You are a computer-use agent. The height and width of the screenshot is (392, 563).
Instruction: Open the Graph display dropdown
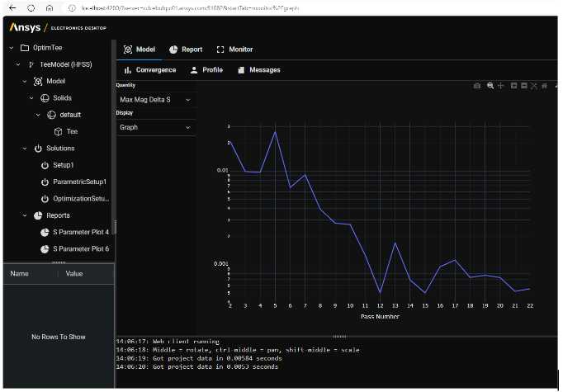(x=156, y=127)
